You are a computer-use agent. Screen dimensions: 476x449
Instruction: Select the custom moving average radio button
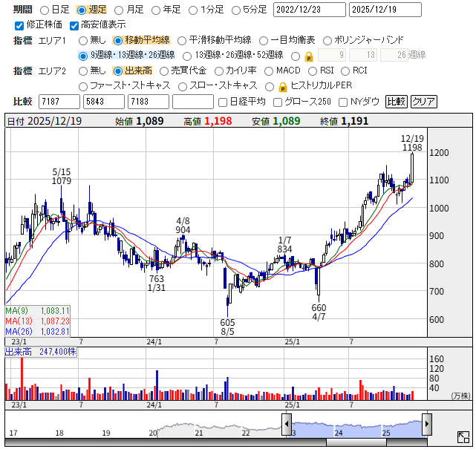[296, 56]
